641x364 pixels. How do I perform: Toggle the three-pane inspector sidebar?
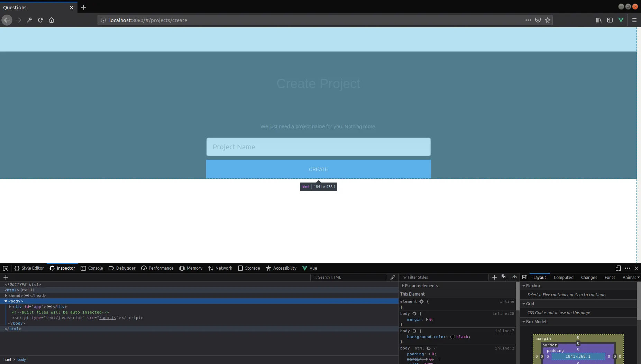[525, 277]
